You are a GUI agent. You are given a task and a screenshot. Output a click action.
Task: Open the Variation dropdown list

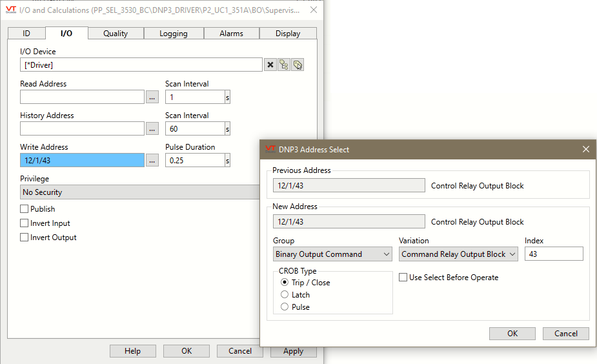[x=458, y=254]
